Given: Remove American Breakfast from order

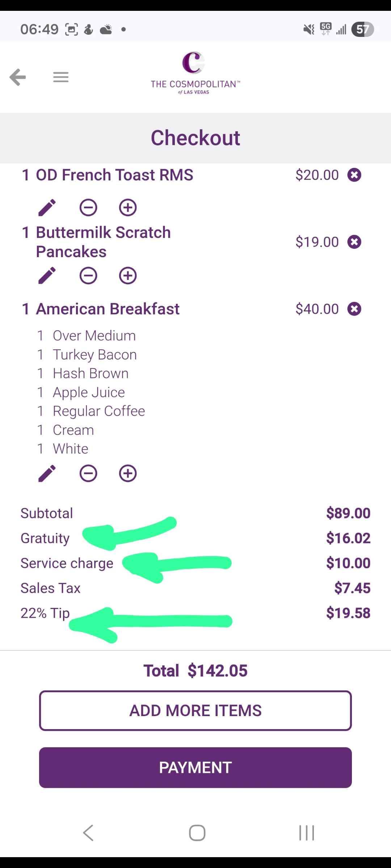Looking at the screenshot, I should [x=354, y=309].
